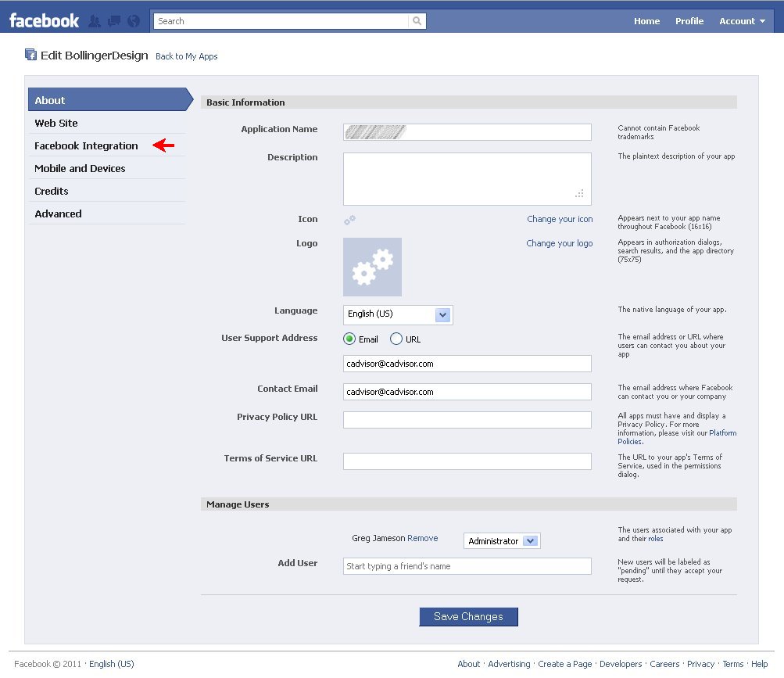Open the Facebook Integration section
This screenshot has width=784, height=678.
(86, 145)
